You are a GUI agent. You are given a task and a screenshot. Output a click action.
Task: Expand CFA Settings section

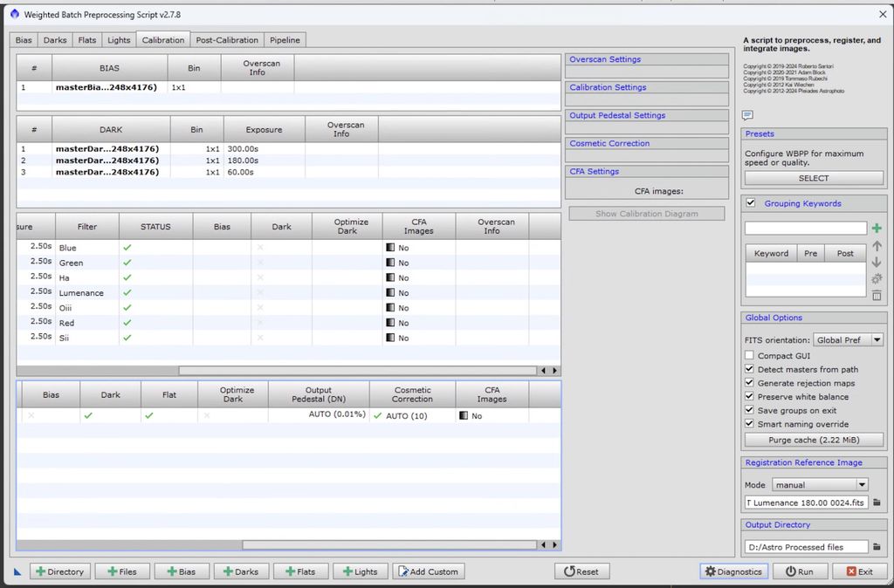[647, 171]
